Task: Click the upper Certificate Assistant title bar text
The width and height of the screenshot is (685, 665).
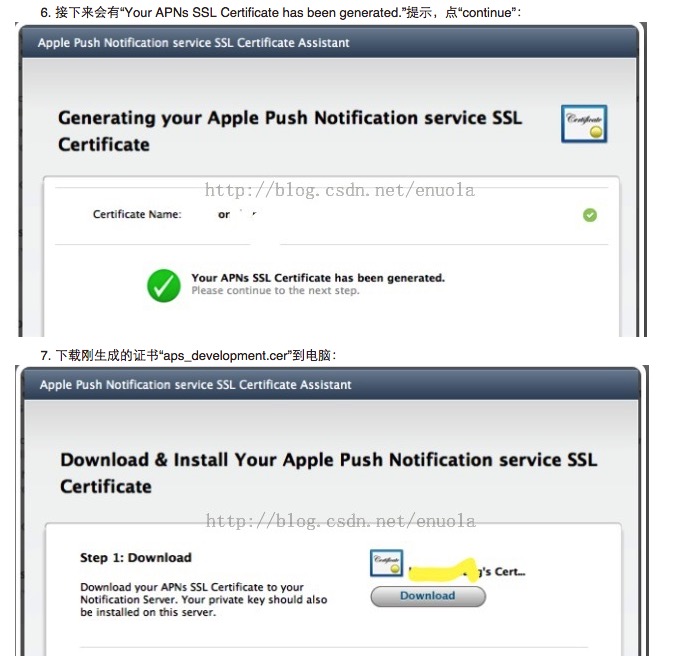Action: click(x=194, y=43)
